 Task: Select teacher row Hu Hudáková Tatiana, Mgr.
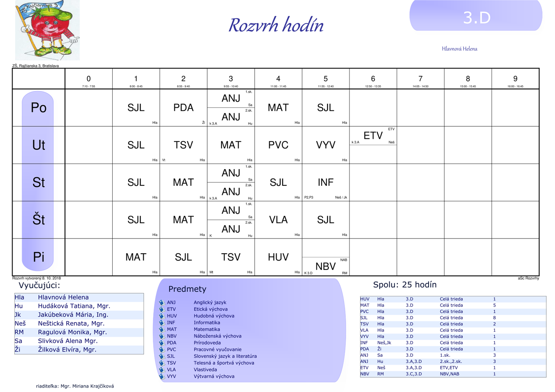pyautogui.click(x=79, y=306)
